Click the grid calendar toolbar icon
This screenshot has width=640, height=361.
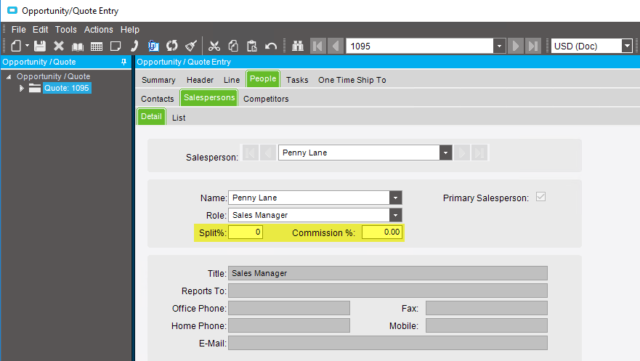coord(96,47)
